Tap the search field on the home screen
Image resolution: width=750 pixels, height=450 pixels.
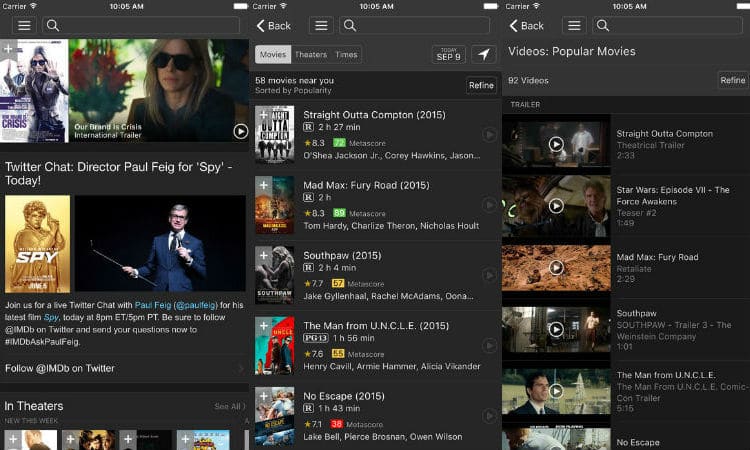(141, 25)
